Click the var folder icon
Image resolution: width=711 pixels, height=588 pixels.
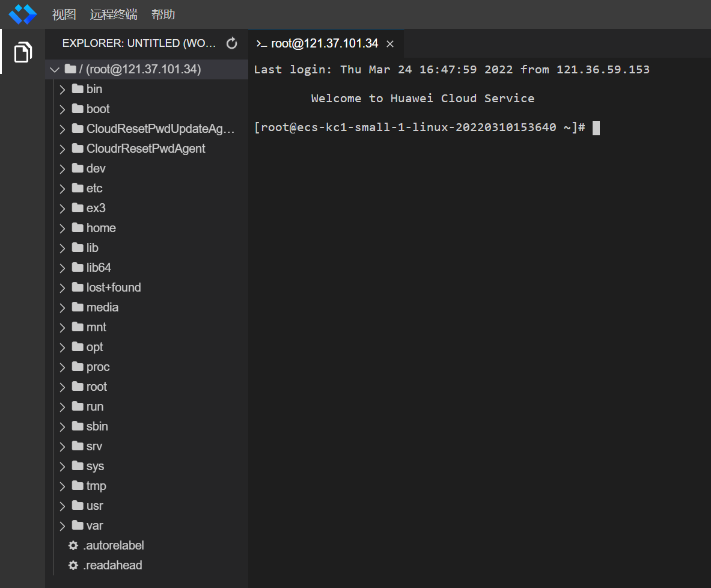coord(78,525)
